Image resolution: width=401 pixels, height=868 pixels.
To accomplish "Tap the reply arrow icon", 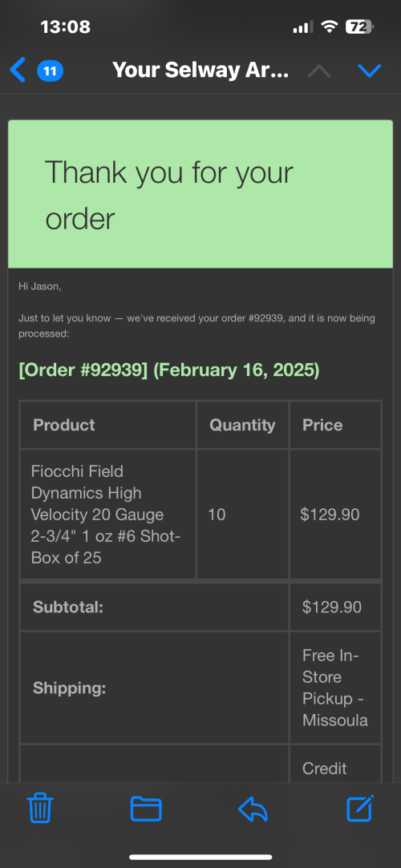I will [x=253, y=809].
